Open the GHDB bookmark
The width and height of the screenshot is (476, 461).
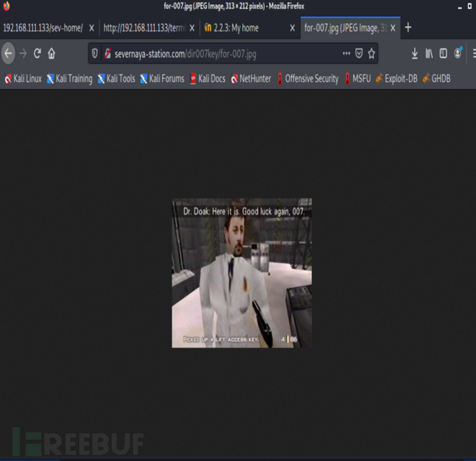coord(437,79)
